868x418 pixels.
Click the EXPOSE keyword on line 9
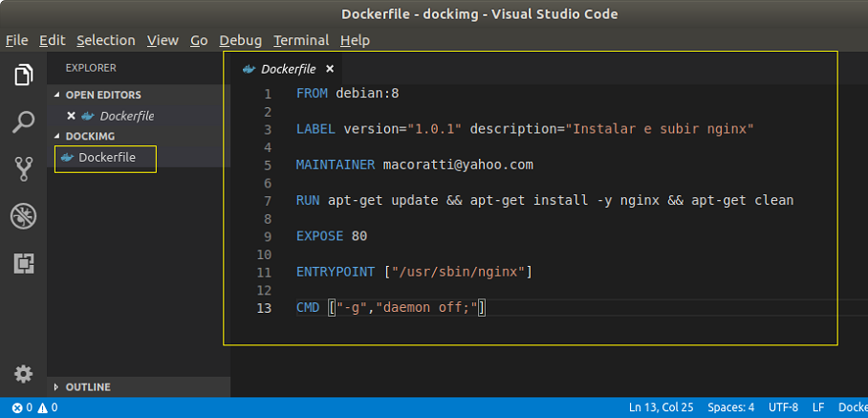[320, 236]
